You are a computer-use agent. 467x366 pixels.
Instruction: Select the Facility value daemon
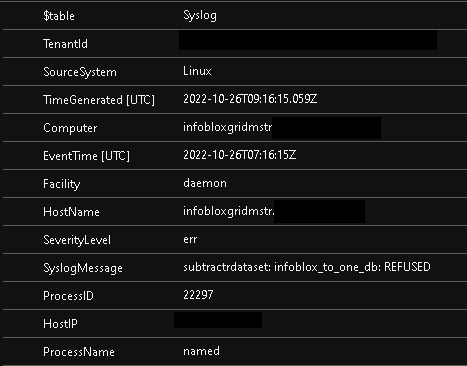pyautogui.click(x=205, y=183)
